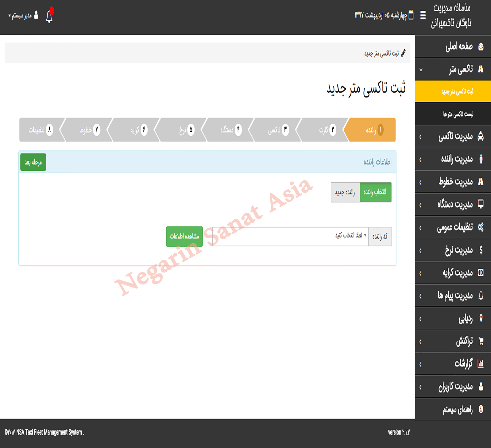
Task: Click the سامانه مدیریت ناوگان تاکسیرانی title
Action: coord(451,15)
